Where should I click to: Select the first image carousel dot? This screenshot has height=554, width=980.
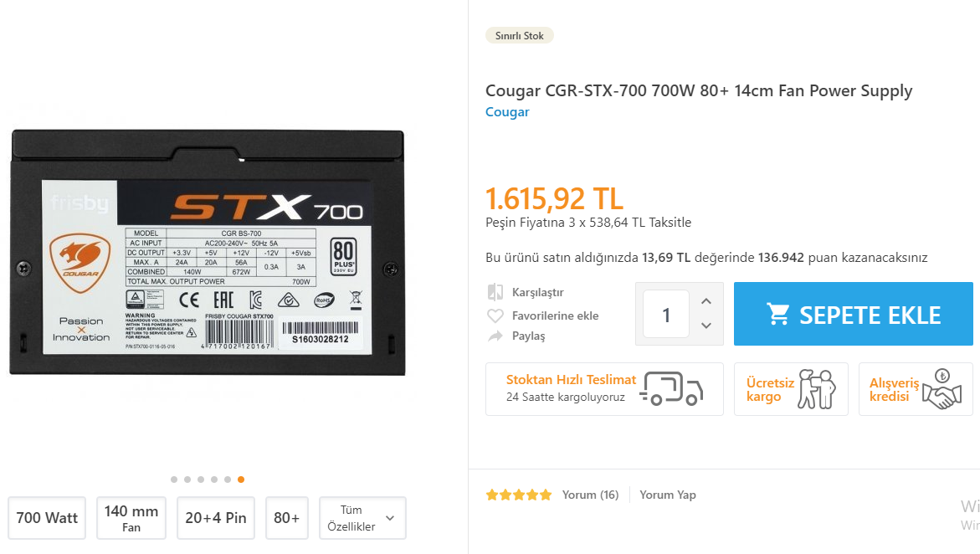click(174, 480)
